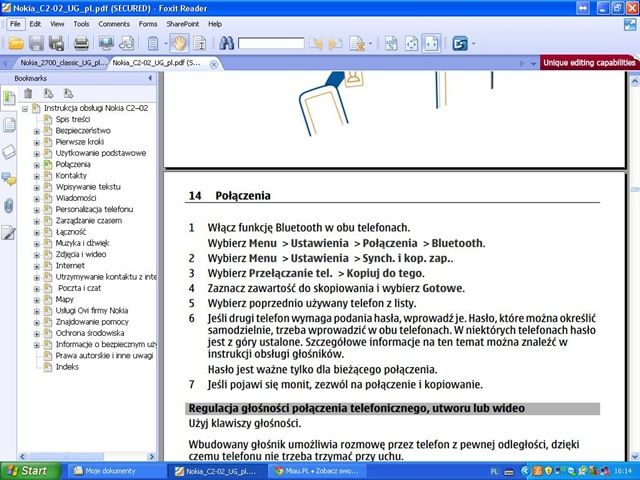
Task: Click the document scrollbar up arrow
Action: [x=635, y=81]
